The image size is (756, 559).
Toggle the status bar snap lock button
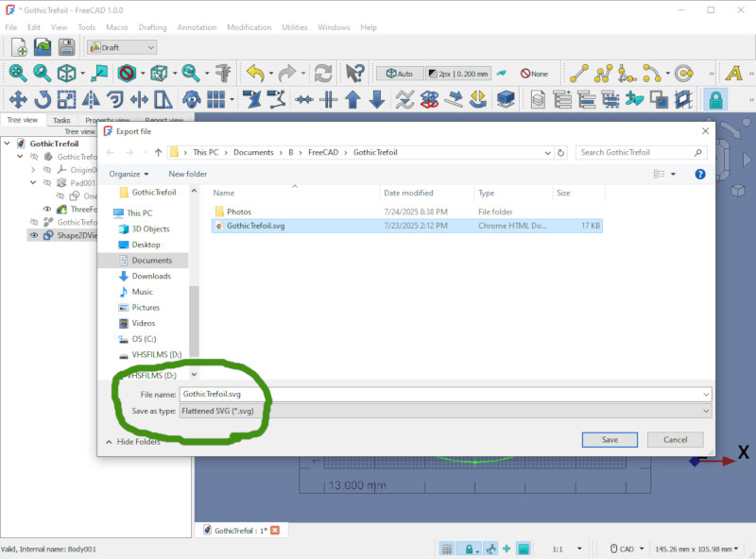[469, 549]
